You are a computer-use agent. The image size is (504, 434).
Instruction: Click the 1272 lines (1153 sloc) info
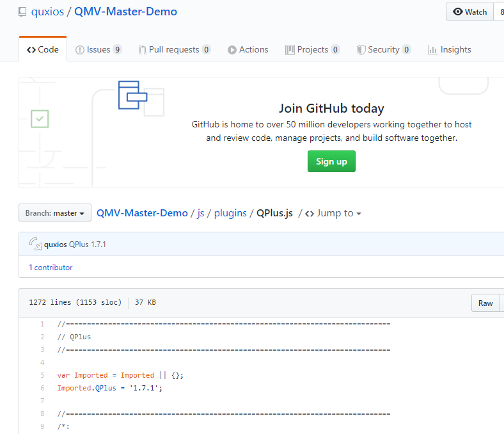coord(75,302)
